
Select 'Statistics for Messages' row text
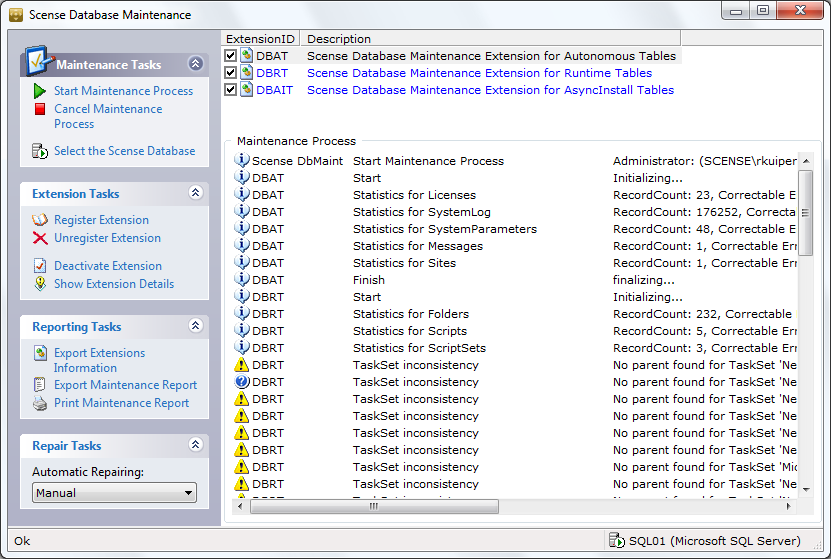coord(418,246)
